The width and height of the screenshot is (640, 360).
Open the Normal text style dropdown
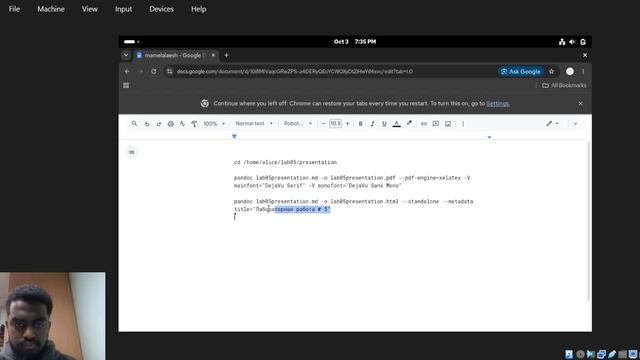254,124
